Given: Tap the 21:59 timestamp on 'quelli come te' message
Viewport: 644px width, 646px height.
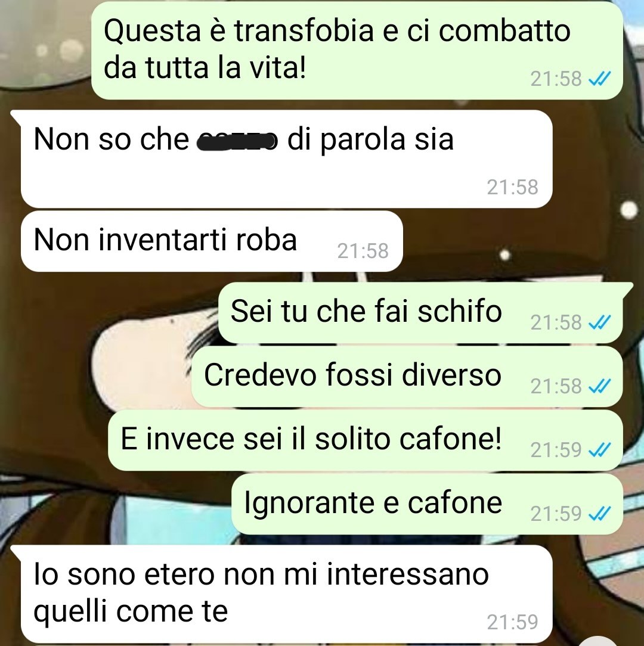Looking at the screenshot, I should [x=512, y=622].
